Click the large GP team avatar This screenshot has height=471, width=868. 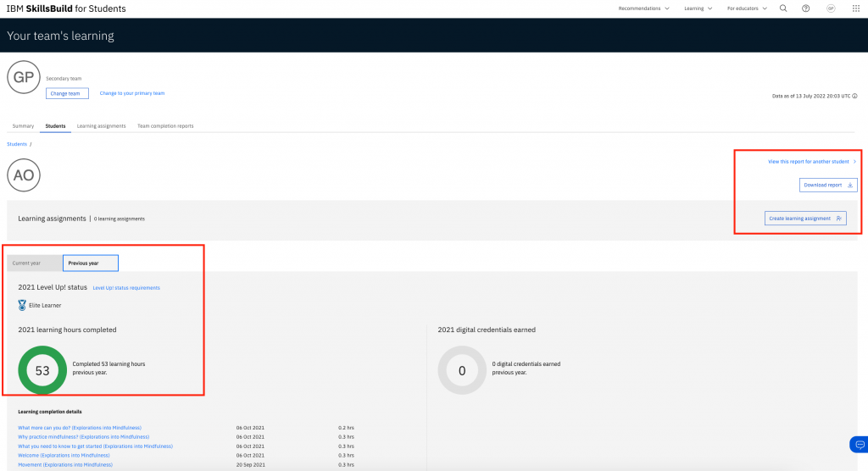point(24,77)
